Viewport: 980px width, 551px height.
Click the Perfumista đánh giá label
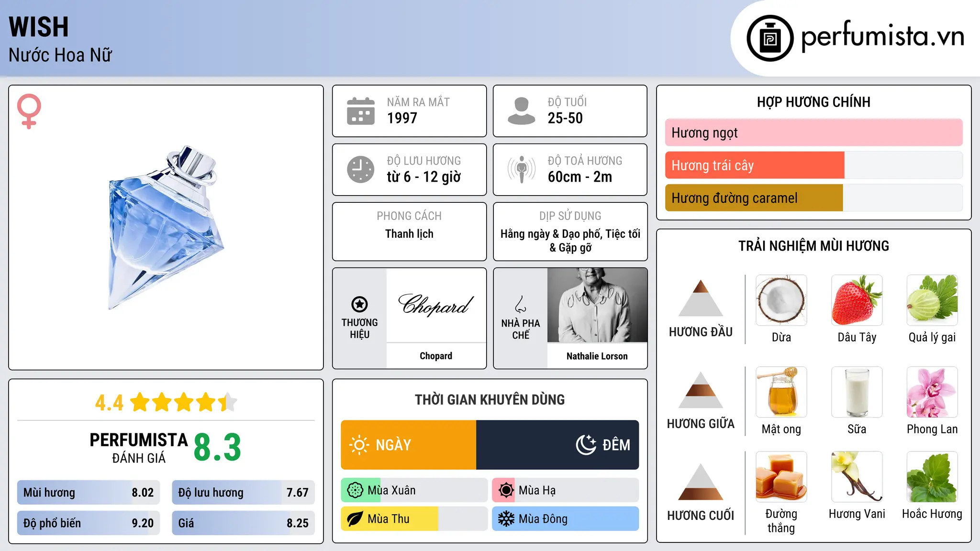pyautogui.click(x=139, y=448)
